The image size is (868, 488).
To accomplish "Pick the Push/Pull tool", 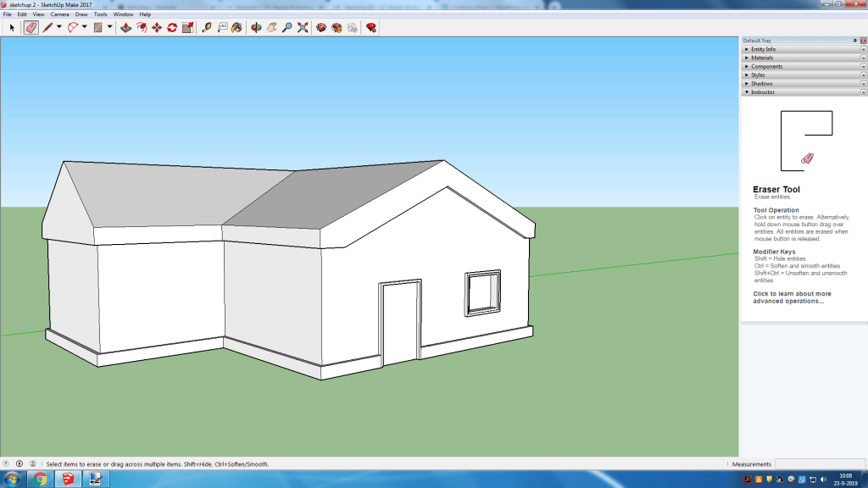I will point(125,27).
